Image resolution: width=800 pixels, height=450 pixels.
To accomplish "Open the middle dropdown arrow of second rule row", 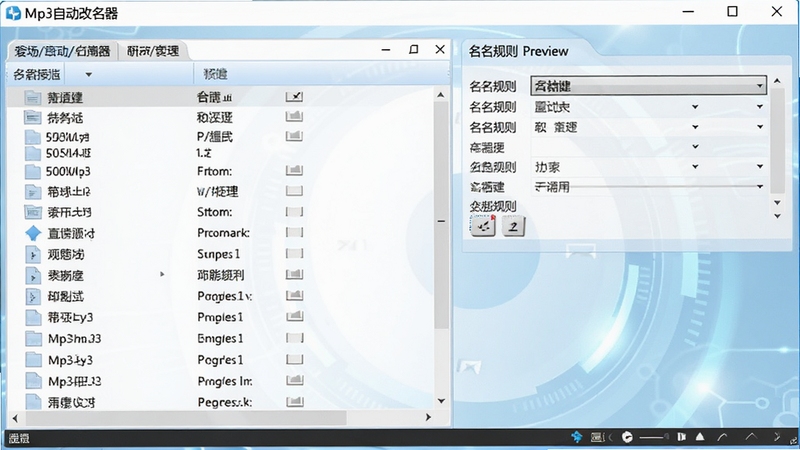I will click(x=695, y=107).
